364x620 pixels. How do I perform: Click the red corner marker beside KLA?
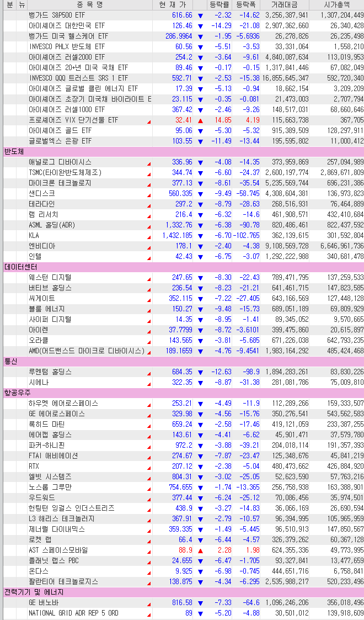point(149,237)
